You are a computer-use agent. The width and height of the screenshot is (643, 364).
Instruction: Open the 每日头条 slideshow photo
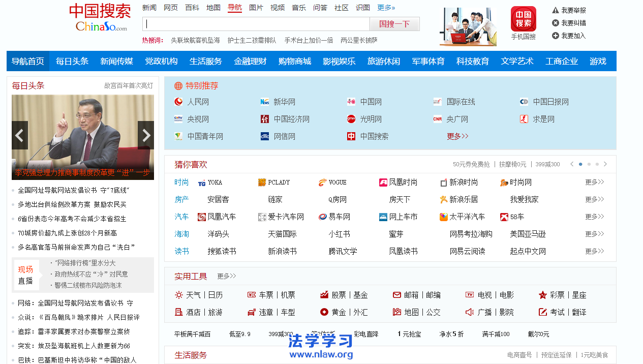coord(83,137)
